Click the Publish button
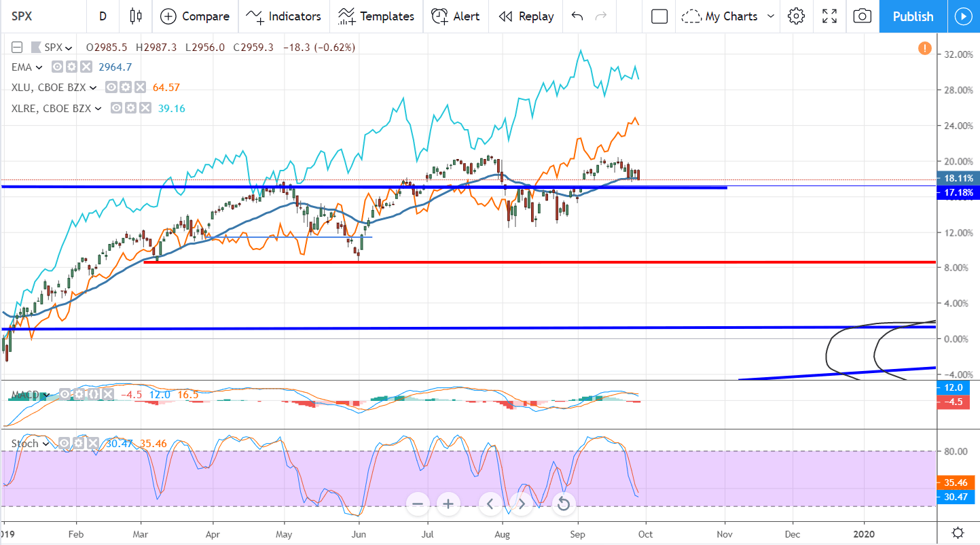This screenshot has height=545, width=980. point(913,16)
